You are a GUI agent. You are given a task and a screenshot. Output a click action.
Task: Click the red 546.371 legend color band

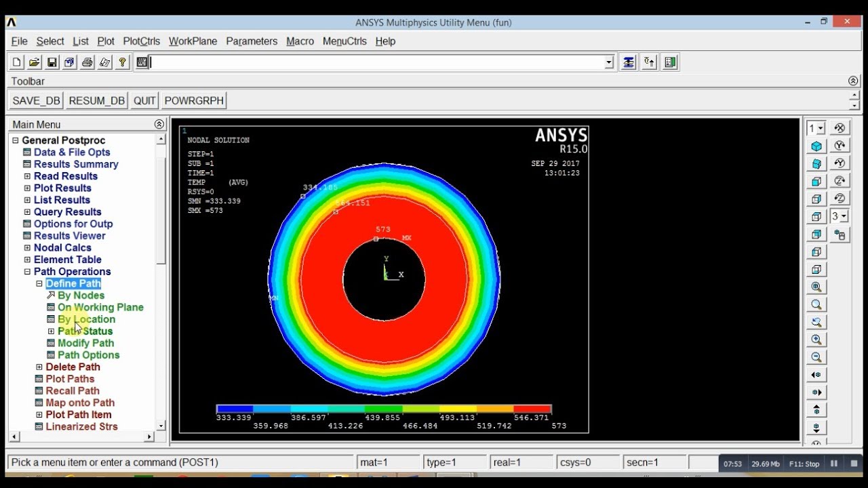tap(532, 409)
